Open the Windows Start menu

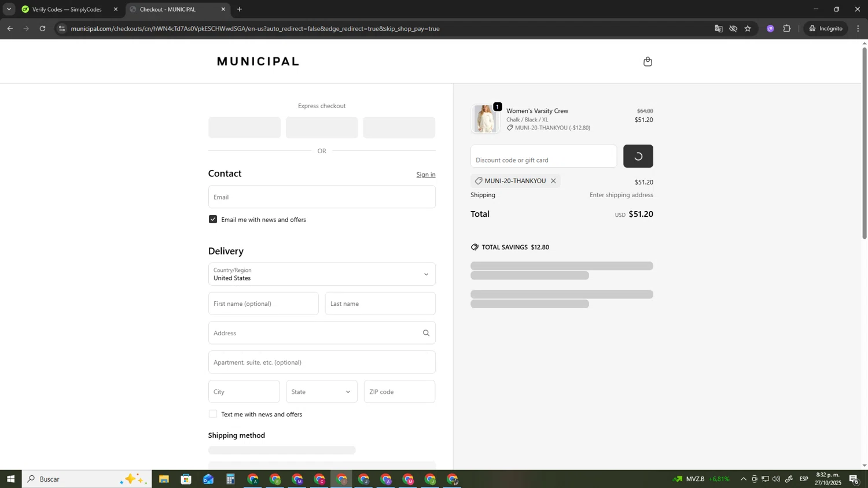click(x=10, y=479)
